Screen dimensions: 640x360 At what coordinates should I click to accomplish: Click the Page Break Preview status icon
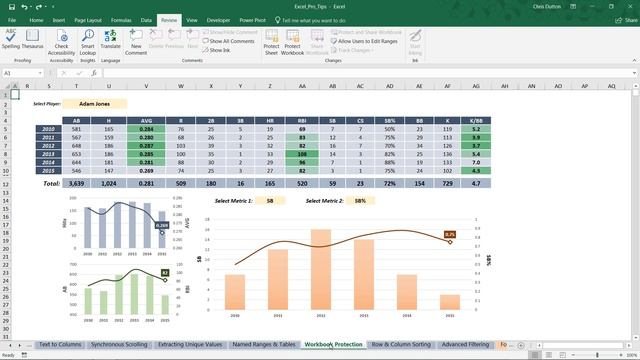[x=562, y=355]
